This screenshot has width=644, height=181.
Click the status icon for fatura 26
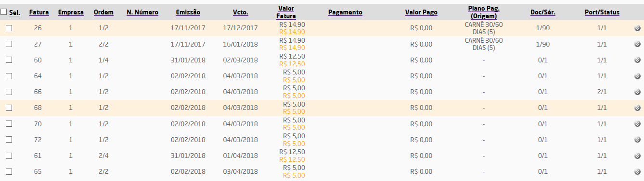[637, 28]
